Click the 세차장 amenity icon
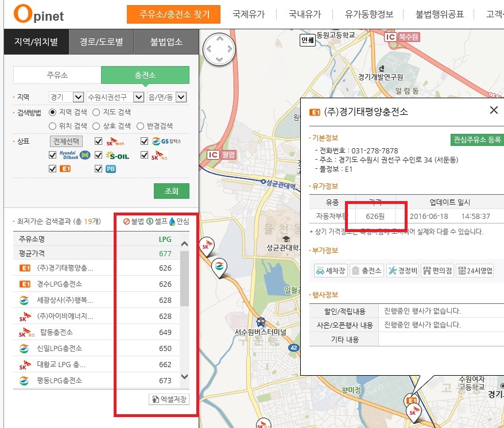This screenshot has height=428, width=504. 331,271
